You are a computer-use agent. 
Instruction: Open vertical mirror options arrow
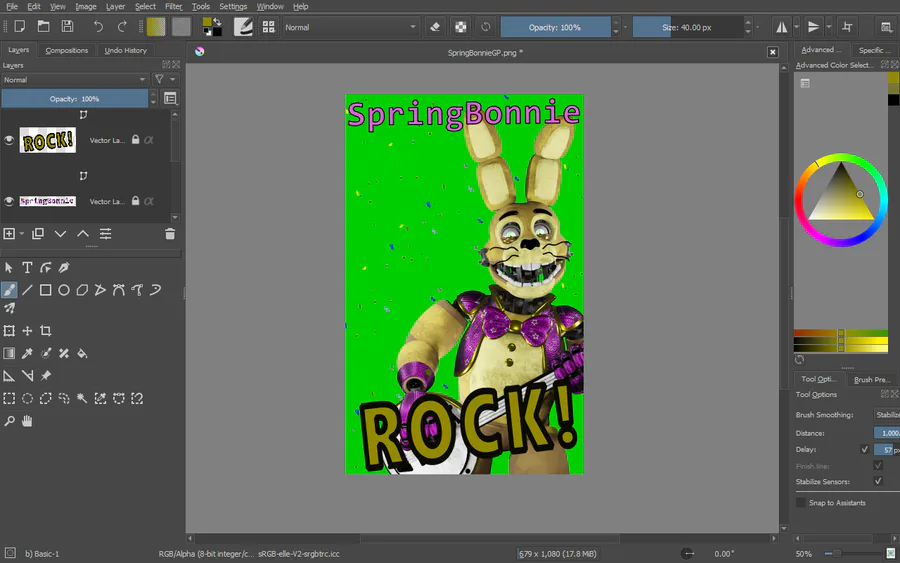[828, 27]
